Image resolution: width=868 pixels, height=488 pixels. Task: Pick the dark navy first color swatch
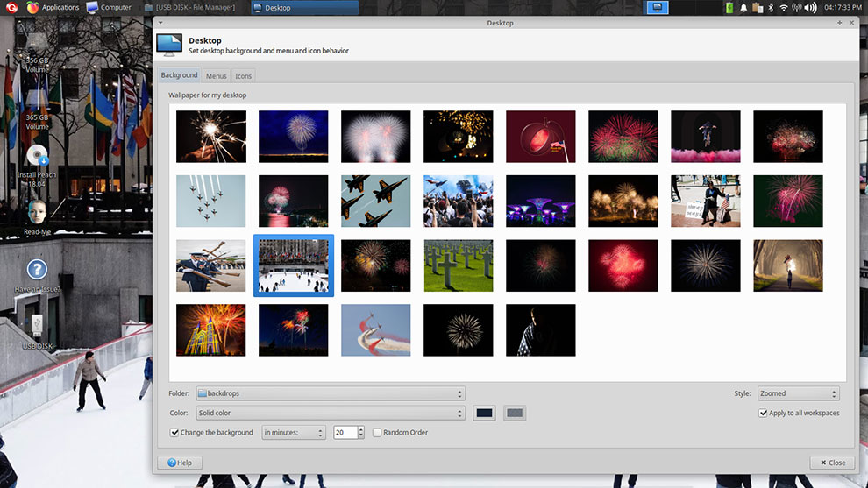[x=484, y=413]
